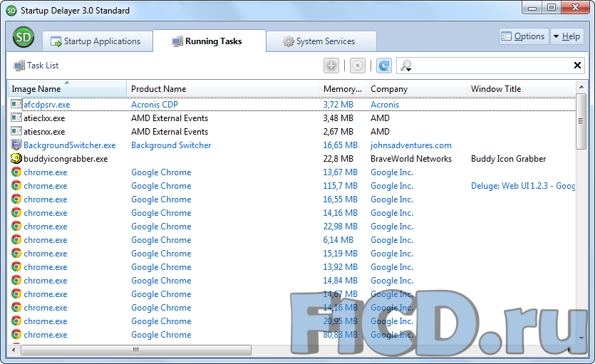Click the 3,48 MB memory value

[x=338, y=118]
